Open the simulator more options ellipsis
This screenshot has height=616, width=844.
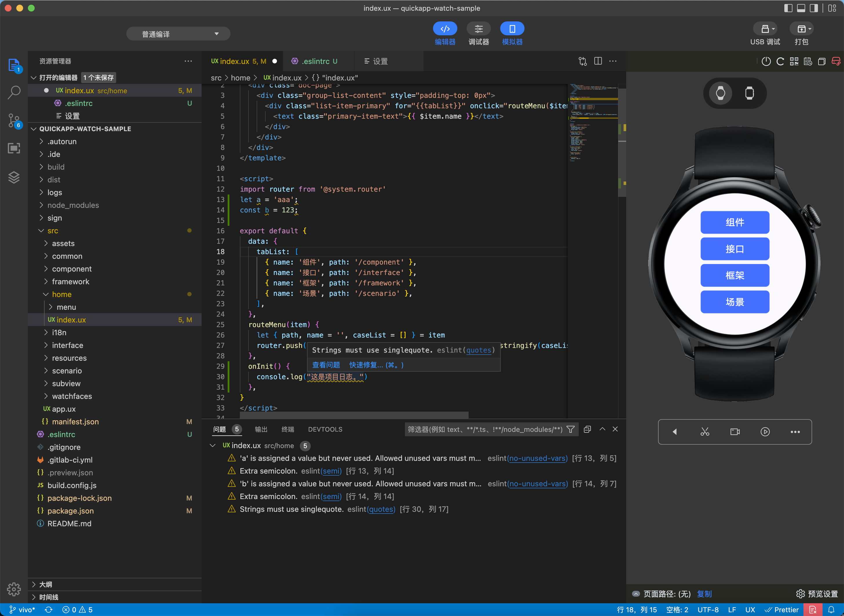pyautogui.click(x=795, y=432)
